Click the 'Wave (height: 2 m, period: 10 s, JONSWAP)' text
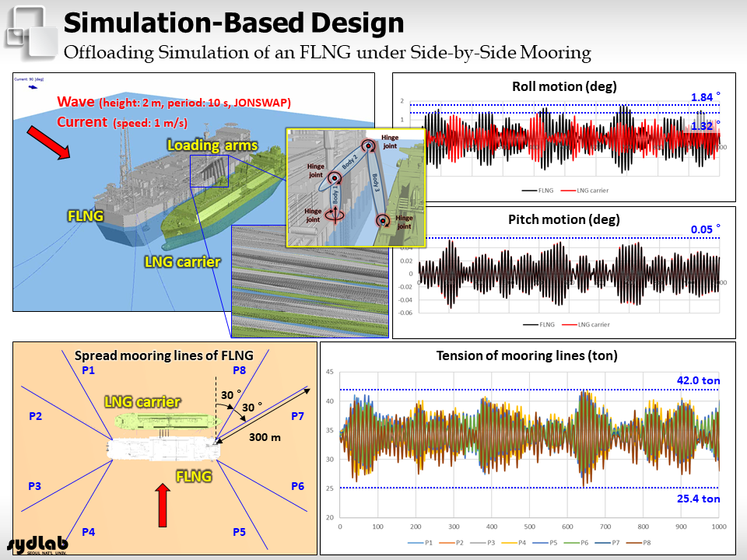 point(174,102)
